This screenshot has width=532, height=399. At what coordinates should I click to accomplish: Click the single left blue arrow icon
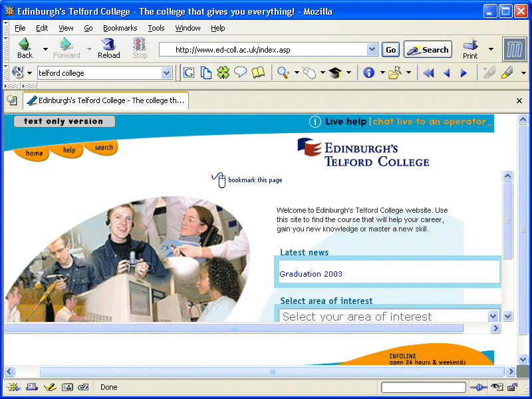coord(447,72)
